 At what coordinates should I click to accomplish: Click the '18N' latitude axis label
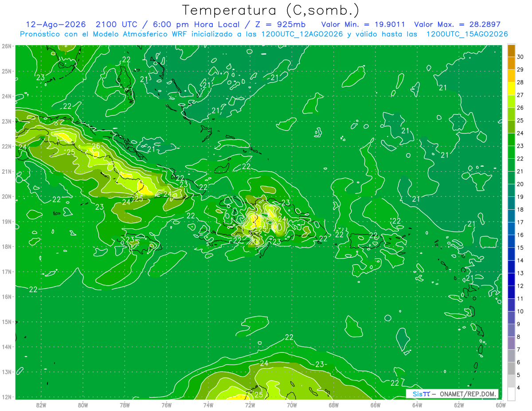(6, 247)
